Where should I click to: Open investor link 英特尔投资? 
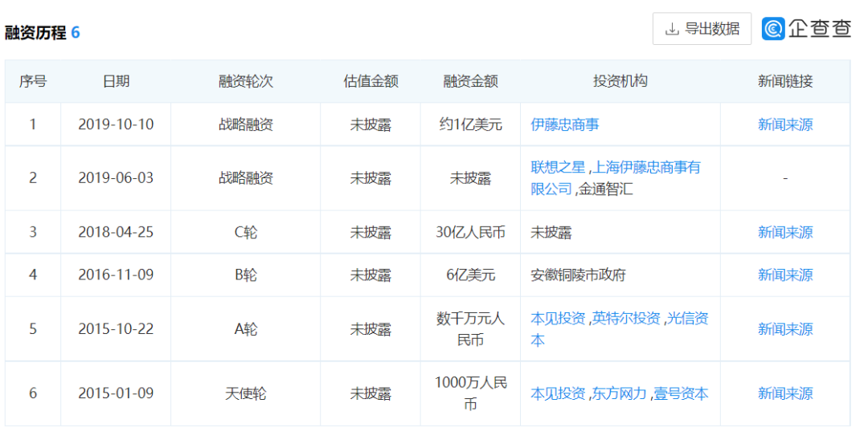click(626, 318)
